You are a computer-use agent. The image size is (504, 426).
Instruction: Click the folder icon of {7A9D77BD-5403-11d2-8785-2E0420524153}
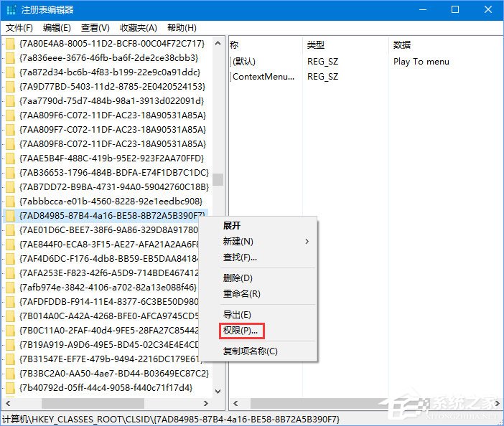tap(10, 87)
